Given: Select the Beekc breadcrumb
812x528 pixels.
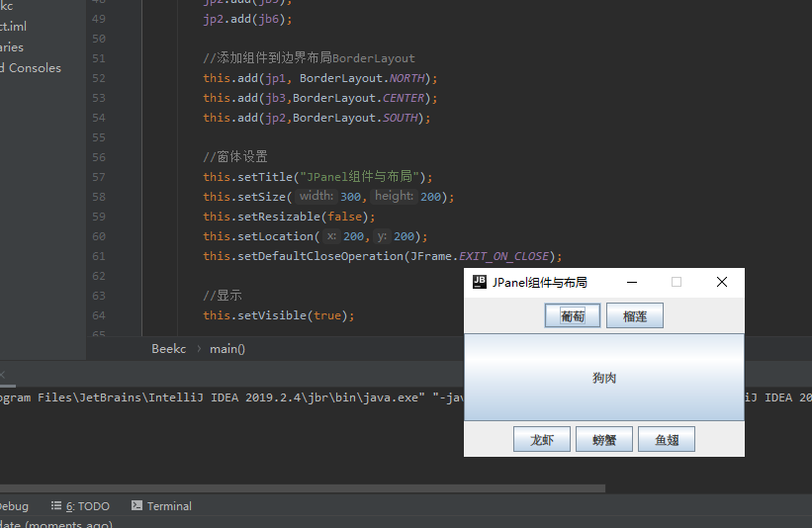Looking at the screenshot, I should pyautogui.click(x=168, y=349).
